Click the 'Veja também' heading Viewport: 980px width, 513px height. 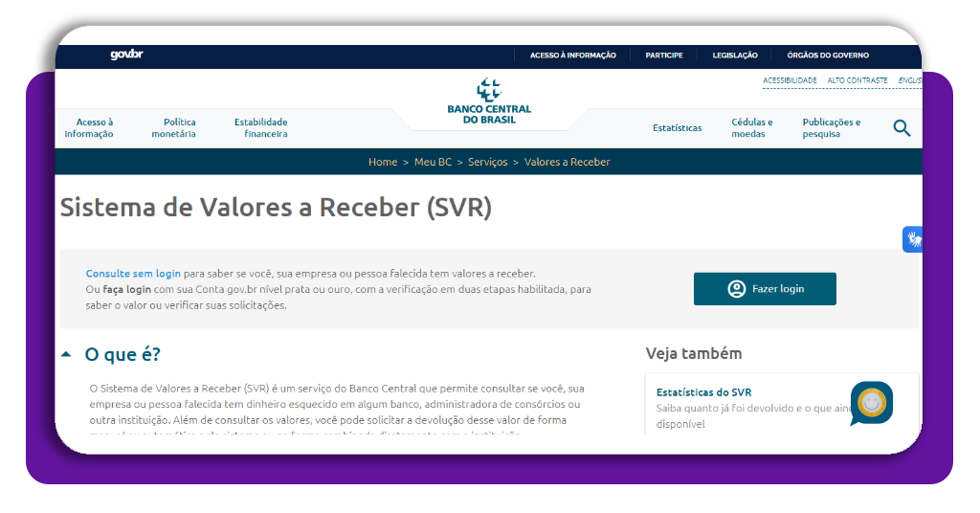[694, 354]
